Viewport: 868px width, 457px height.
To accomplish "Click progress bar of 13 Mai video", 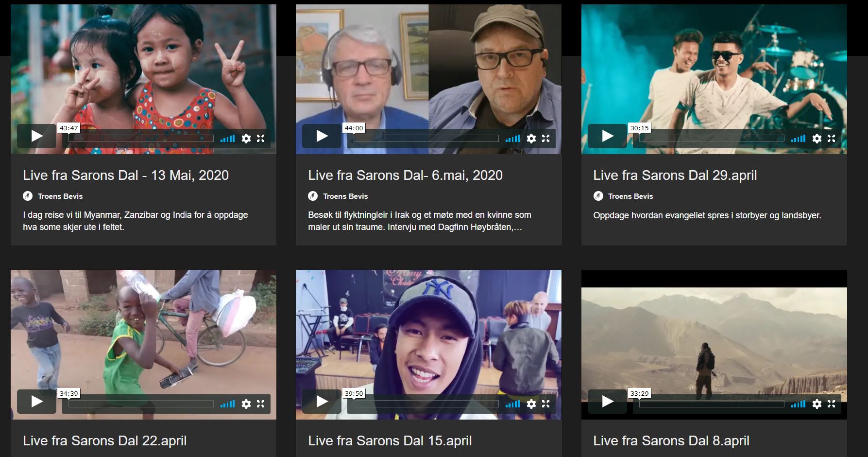I will (141, 139).
